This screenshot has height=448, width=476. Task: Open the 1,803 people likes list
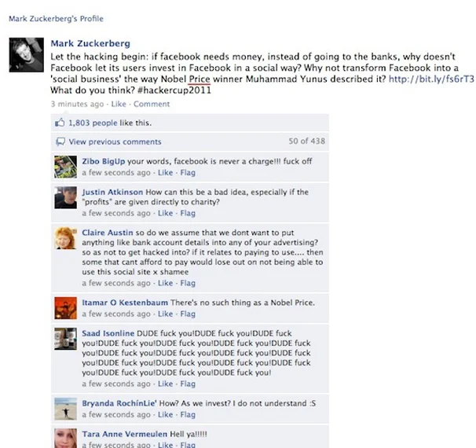(93, 123)
